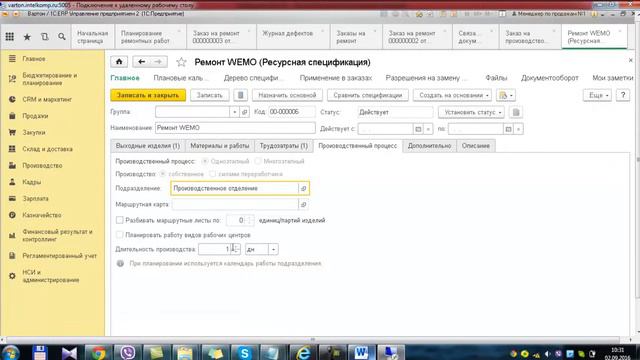
Task: Go to home page via house icon
Action: tap(119, 62)
